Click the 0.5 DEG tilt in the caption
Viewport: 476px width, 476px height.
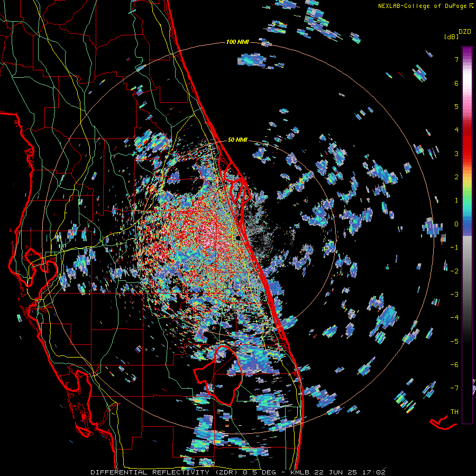[x=259, y=472]
